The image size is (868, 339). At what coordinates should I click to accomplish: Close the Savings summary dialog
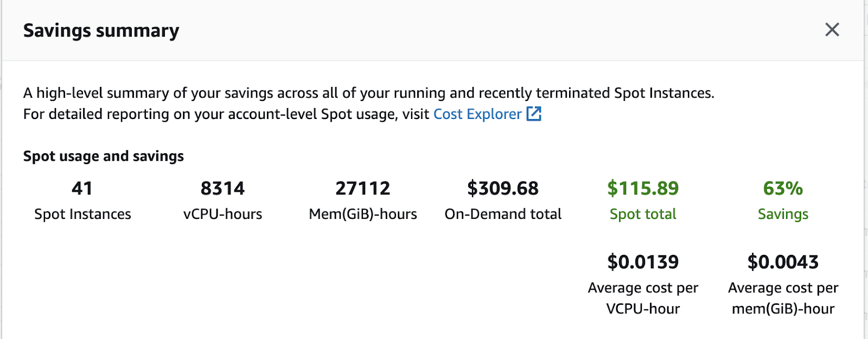[x=832, y=29]
